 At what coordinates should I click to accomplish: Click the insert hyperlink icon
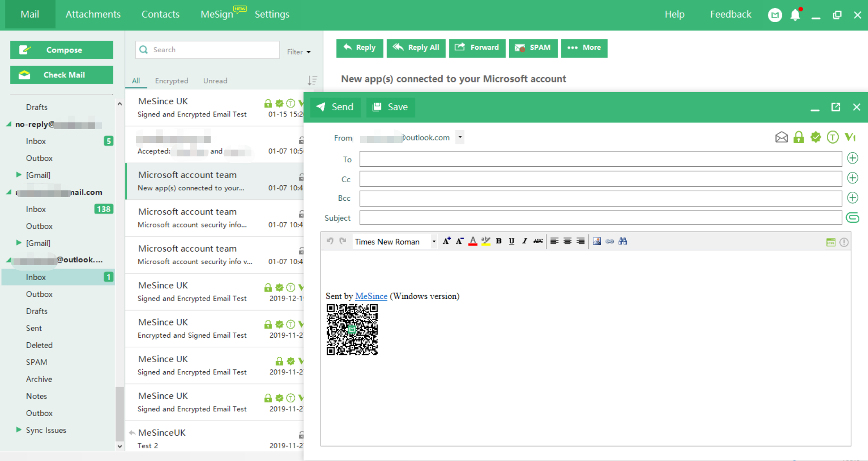[x=610, y=241]
